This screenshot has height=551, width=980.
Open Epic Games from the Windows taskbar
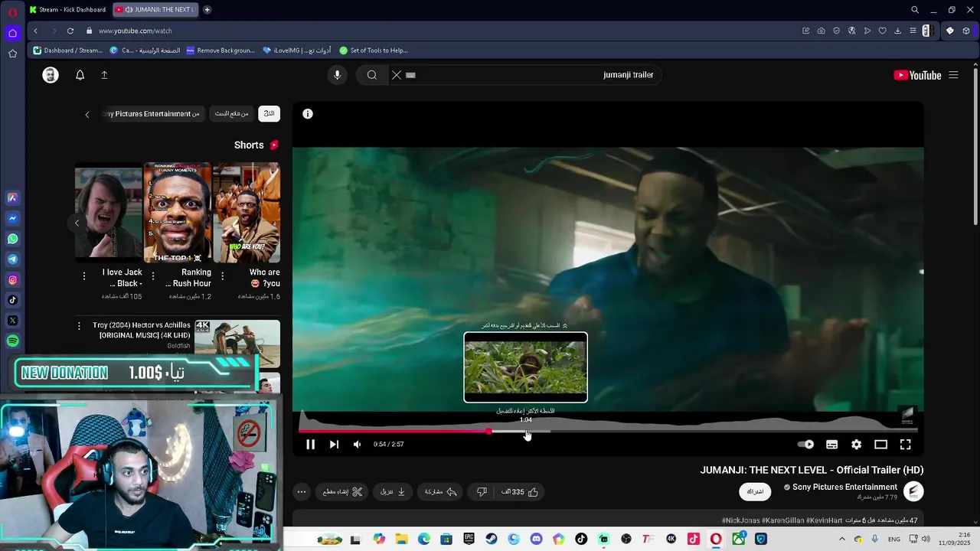click(469, 540)
